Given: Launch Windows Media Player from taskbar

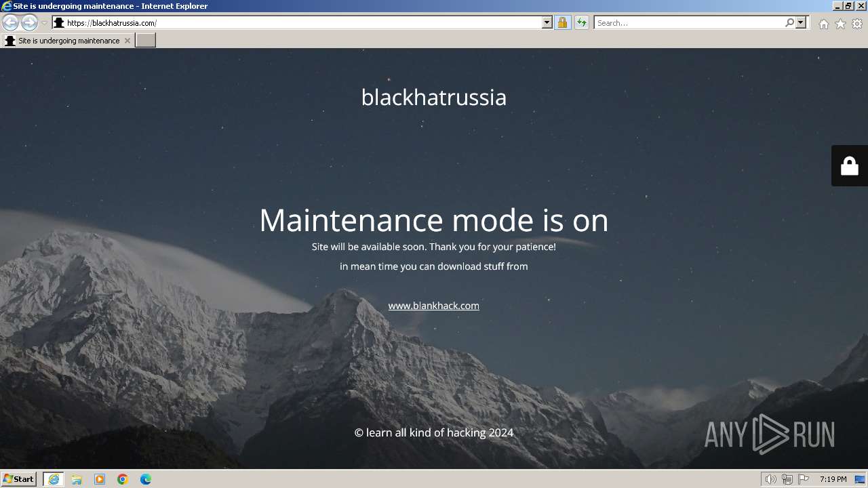Looking at the screenshot, I should 100,479.
